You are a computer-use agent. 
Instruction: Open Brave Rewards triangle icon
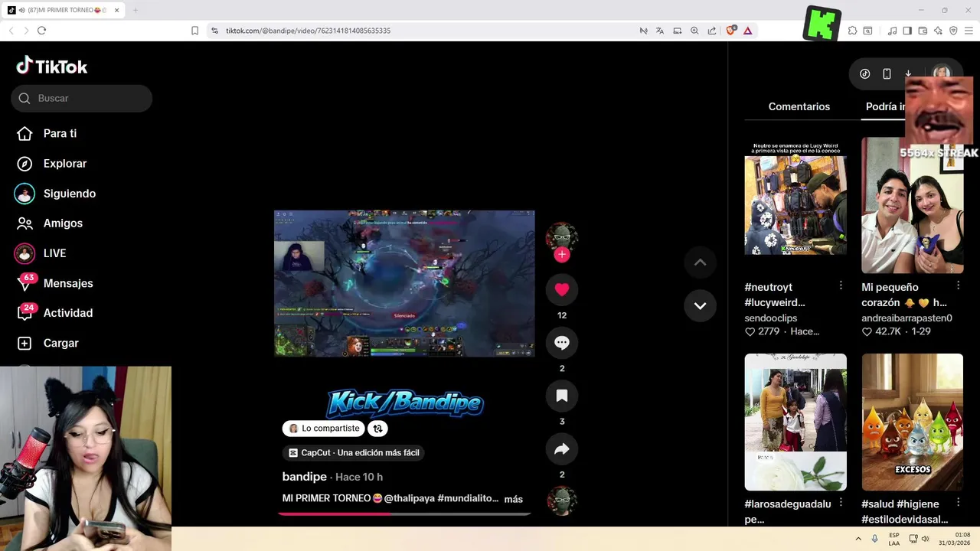click(x=747, y=31)
